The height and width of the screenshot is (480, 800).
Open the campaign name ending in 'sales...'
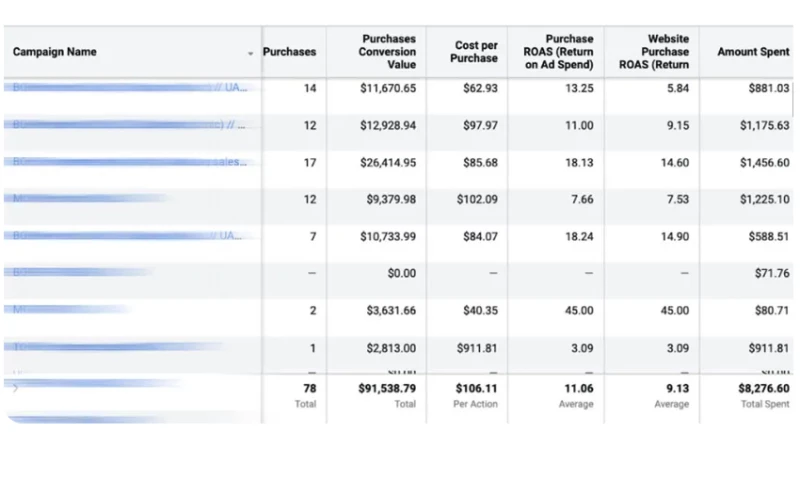130,162
